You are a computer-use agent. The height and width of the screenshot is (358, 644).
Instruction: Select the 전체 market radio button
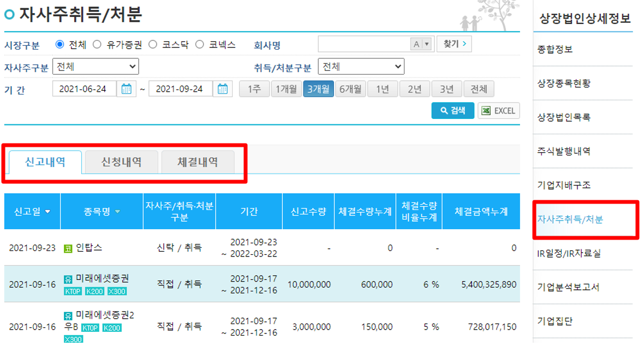tap(59, 44)
